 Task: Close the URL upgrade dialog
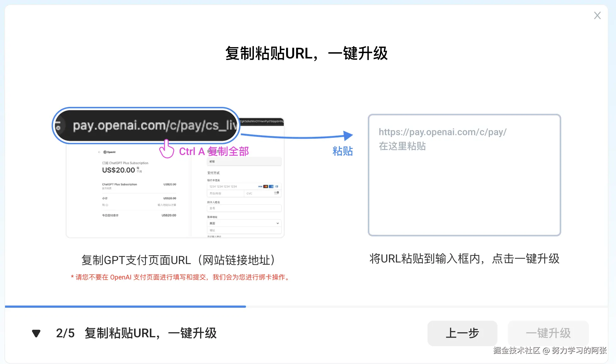[597, 15]
